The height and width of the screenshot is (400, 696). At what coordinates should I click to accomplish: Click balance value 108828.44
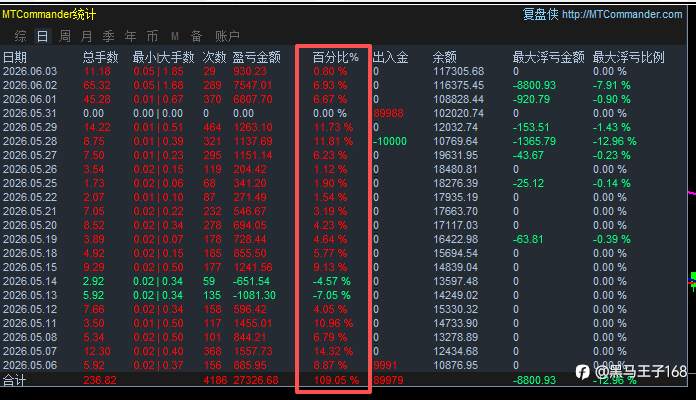click(x=459, y=99)
